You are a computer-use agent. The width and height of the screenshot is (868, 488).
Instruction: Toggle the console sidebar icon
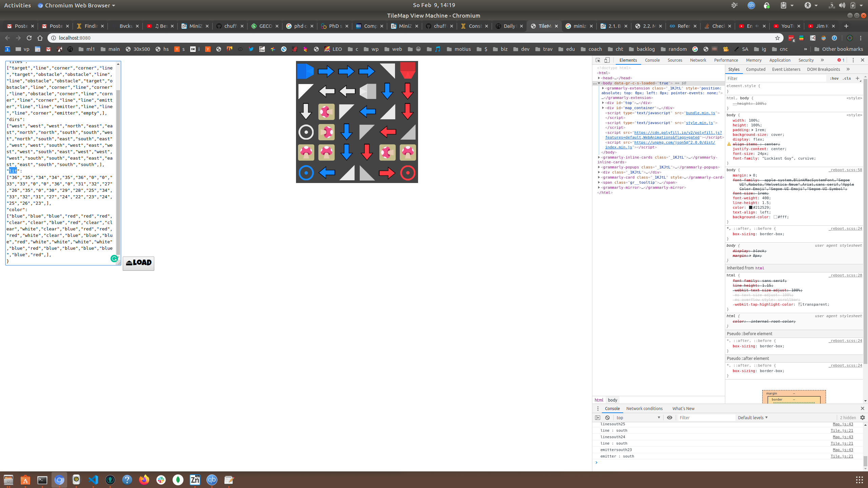[x=598, y=418]
